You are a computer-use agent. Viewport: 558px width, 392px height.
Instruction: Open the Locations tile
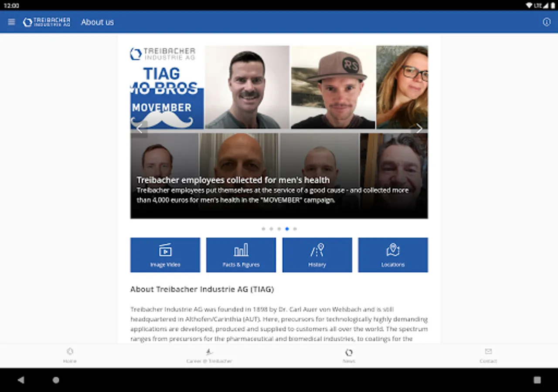(393, 255)
